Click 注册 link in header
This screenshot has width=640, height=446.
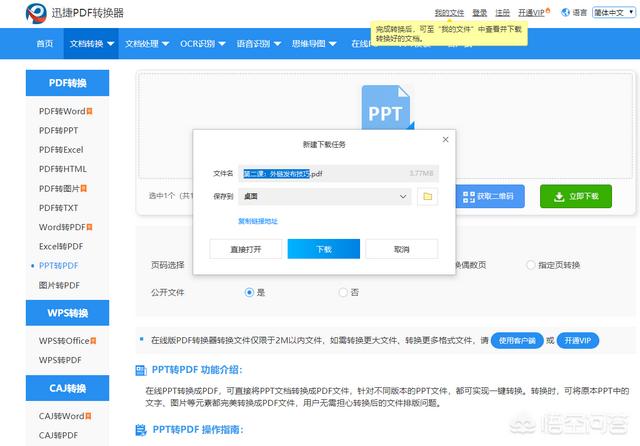pos(502,13)
